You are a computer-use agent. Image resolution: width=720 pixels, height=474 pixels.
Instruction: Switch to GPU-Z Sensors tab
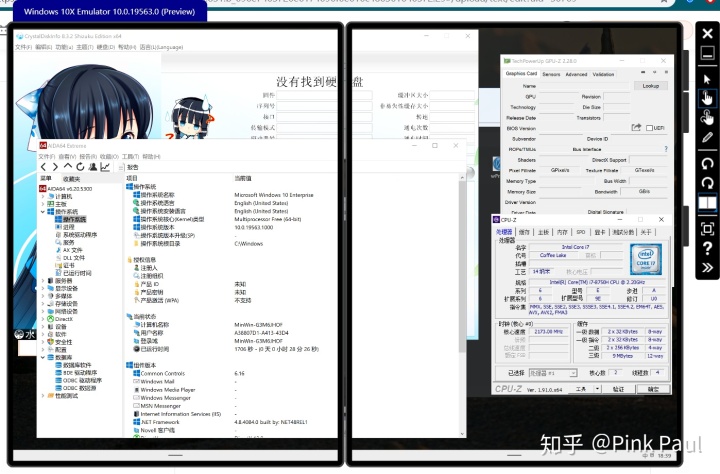551,74
